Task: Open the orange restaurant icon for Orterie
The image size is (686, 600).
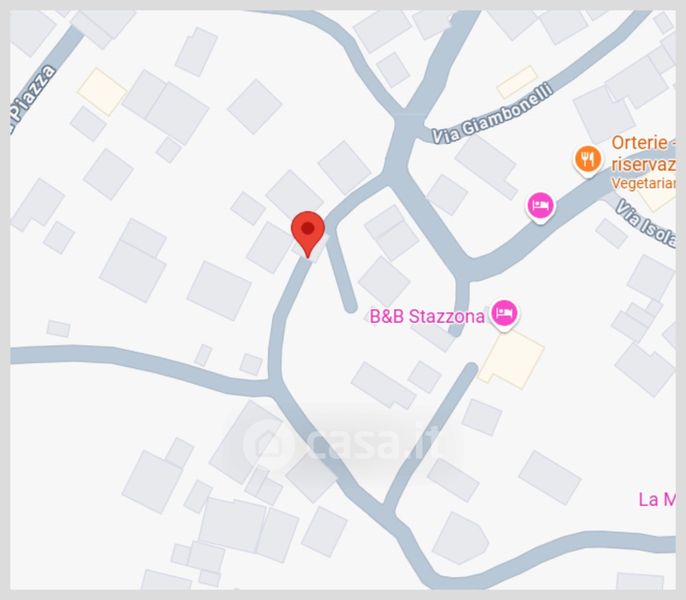Action: 588,160
